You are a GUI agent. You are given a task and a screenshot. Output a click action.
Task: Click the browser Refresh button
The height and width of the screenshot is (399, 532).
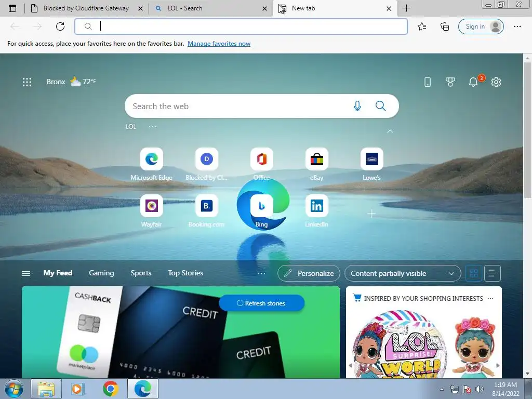60,26
